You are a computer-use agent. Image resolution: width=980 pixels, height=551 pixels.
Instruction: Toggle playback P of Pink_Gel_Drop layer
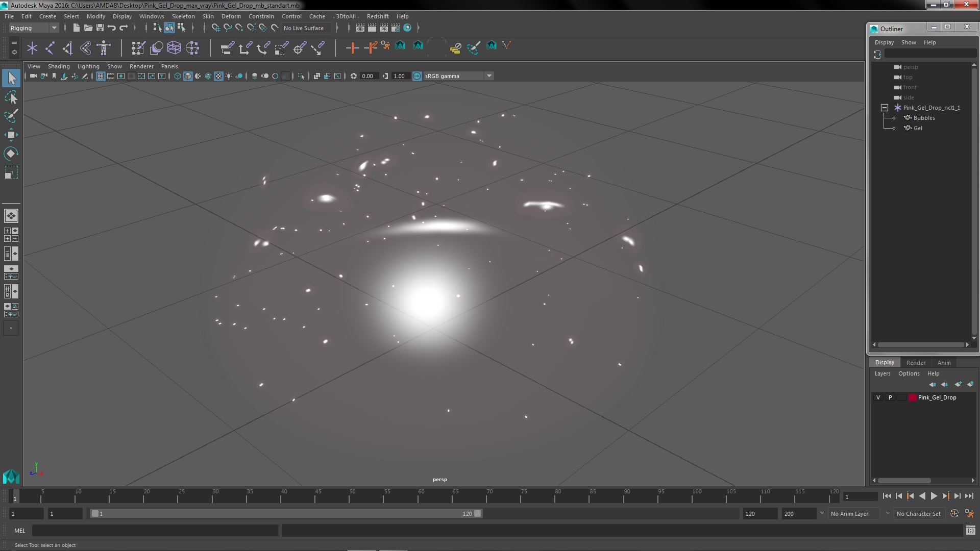(x=890, y=397)
